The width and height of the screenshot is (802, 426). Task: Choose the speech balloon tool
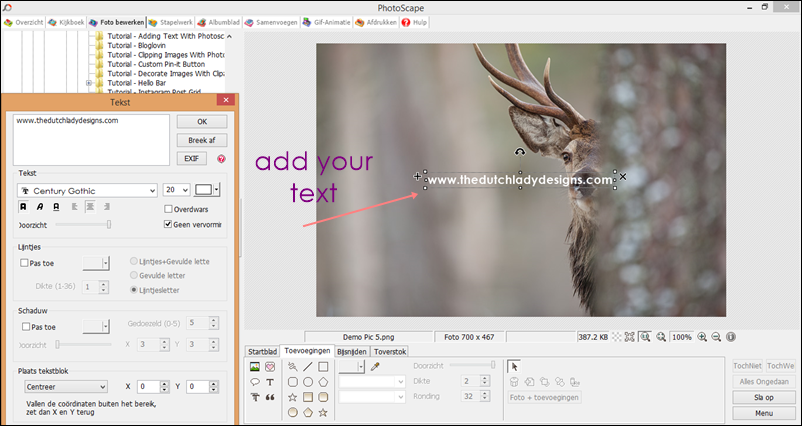point(255,382)
